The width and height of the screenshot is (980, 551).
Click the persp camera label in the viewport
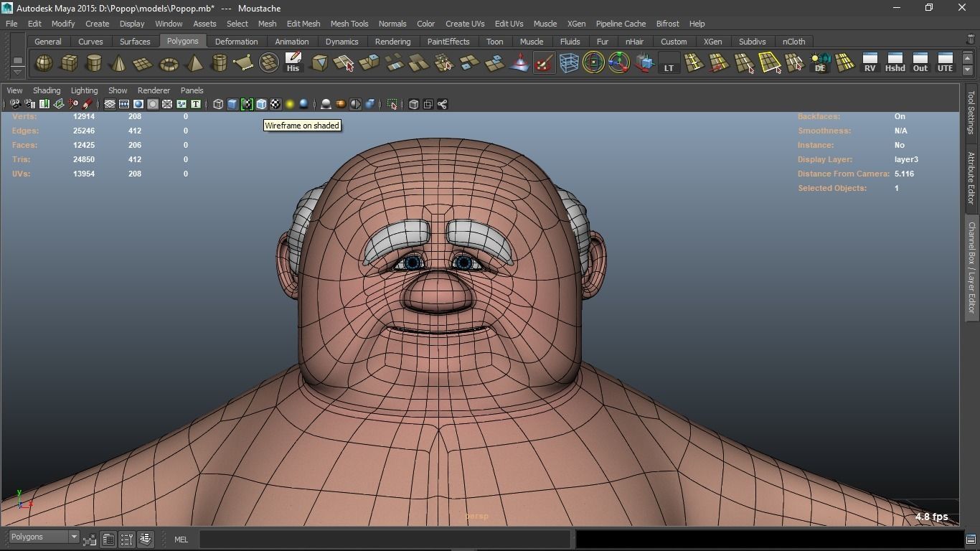coord(477,516)
